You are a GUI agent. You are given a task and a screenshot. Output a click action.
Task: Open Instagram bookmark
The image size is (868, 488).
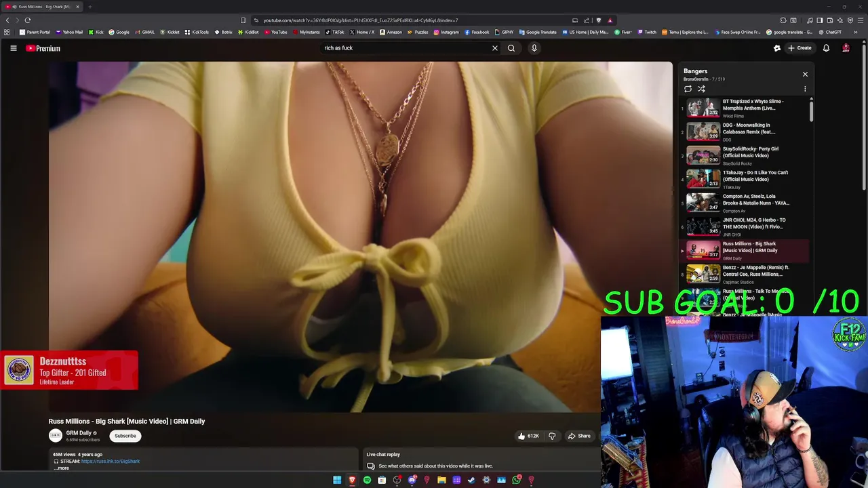[x=446, y=32]
